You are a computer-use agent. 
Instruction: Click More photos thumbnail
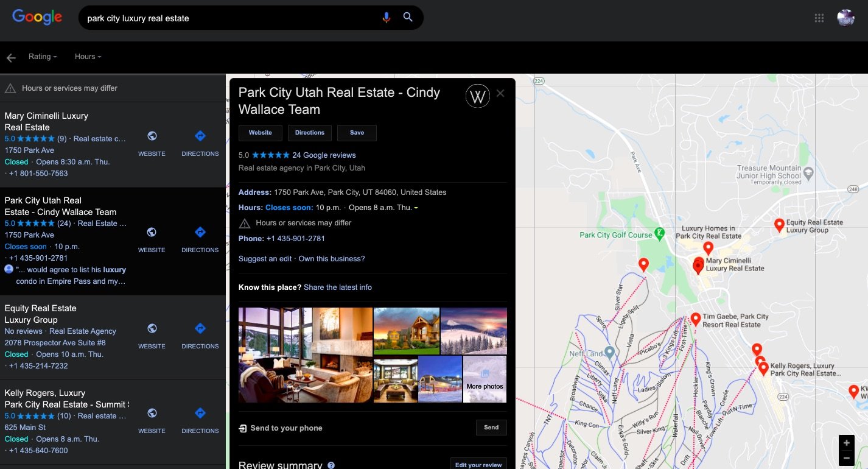click(485, 379)
